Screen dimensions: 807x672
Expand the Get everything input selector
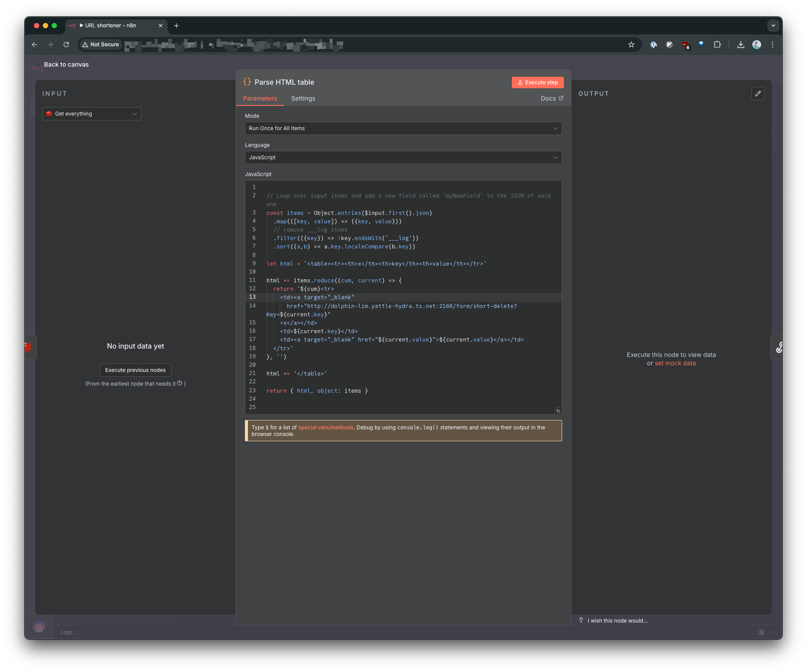coord(92,114)
